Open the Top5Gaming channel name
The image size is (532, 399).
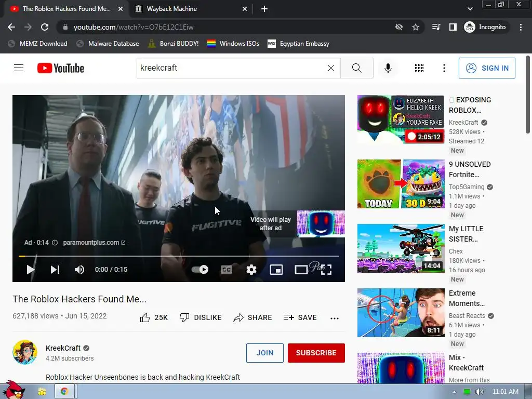coord(467,187)
